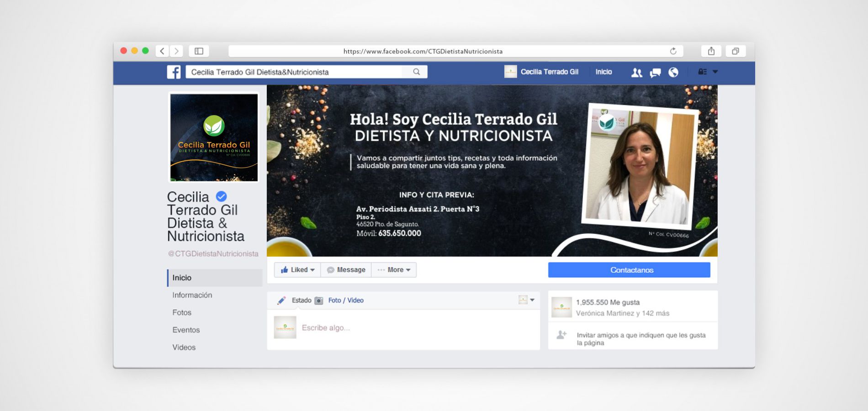Click the portrait photo in cover image
Screen dimensions: 868x411
[640, 166]
